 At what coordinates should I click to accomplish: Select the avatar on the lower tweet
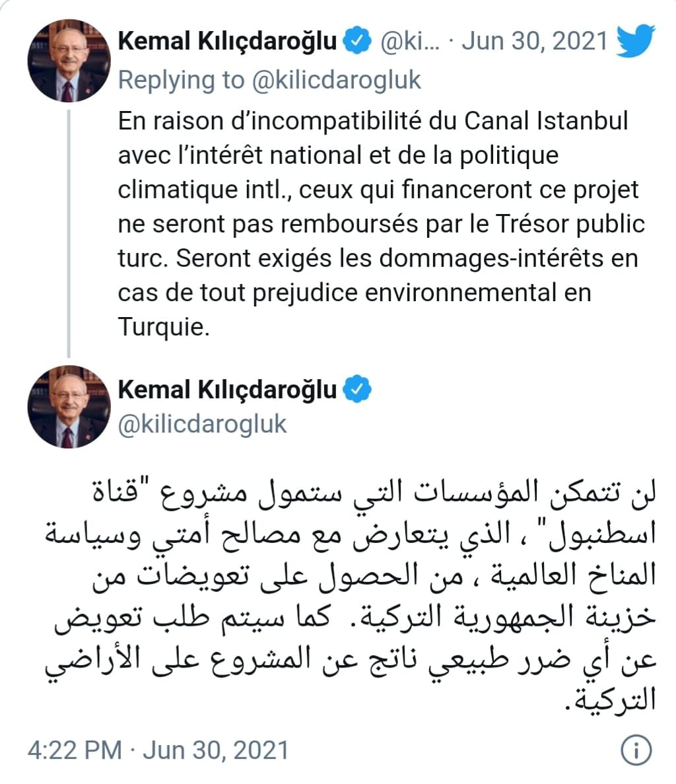coord(68,406)
